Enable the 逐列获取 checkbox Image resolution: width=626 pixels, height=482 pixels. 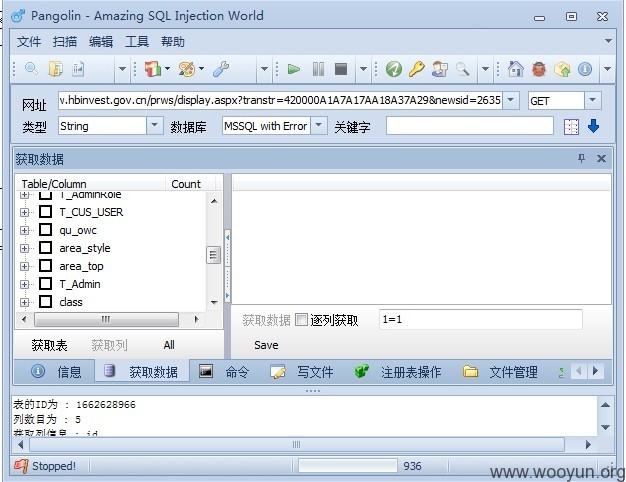point(301,320)
